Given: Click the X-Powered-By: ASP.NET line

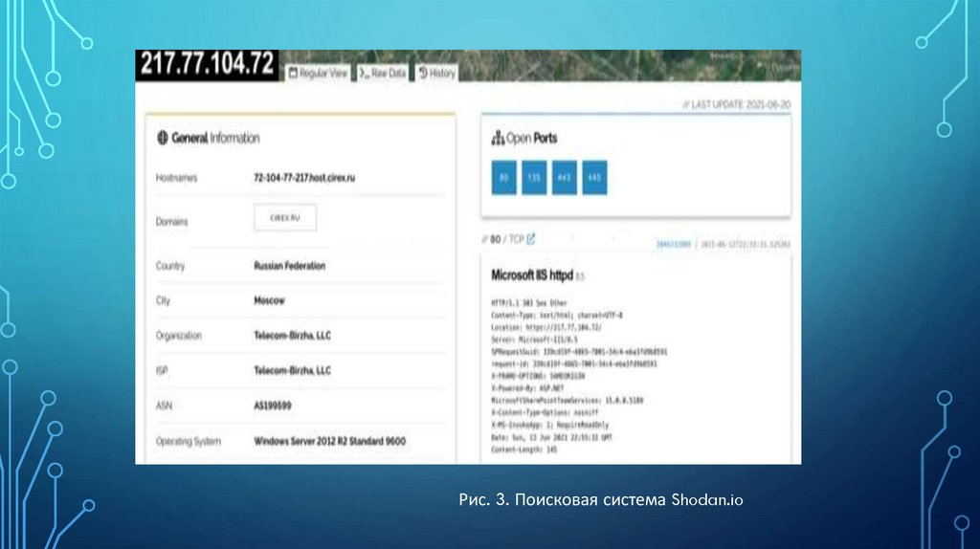Looking at the screenshot, I should click(x=527, y=388).
